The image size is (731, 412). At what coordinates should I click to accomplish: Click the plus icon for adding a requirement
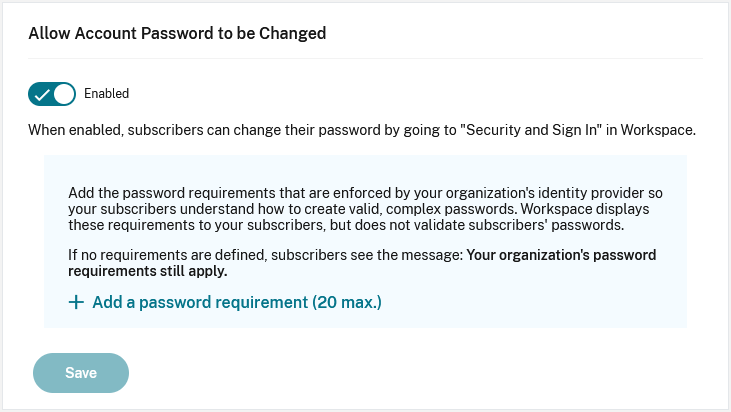coord(76,302)
